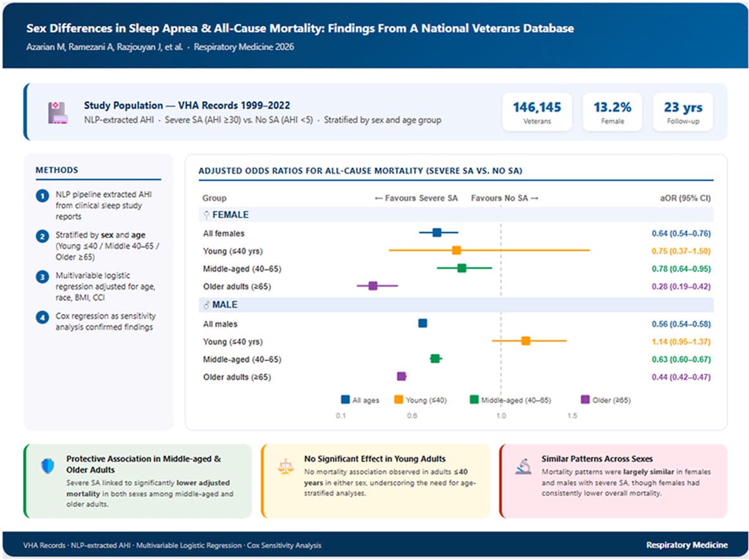Click the orange marker on the male Young row
Screen dimensions: 749x560
[526, 341]
